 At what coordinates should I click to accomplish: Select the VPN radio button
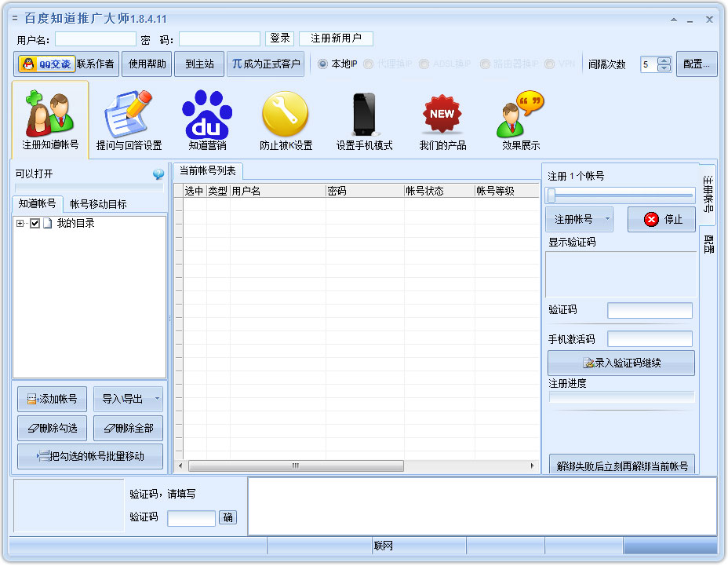click(x=549, y=64)
